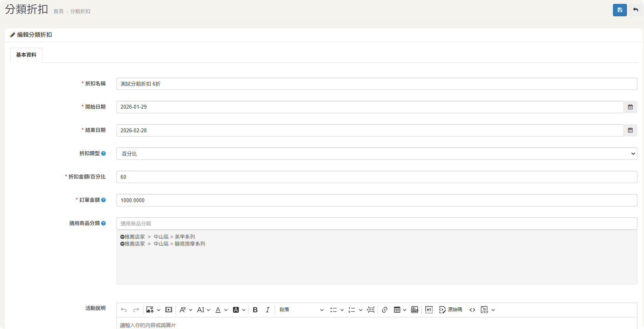The image size is (644, 329).
Task: Insert a table in the editor
Action: pyautogui.click(x=397, y=310)
